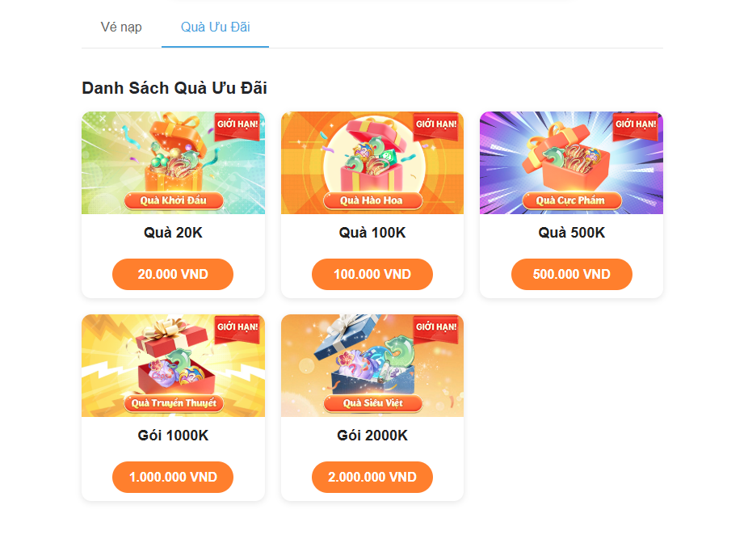
Task: Click the Giới Hạn badge on Quà Truyền Thuyết
Action: [237, 329]
